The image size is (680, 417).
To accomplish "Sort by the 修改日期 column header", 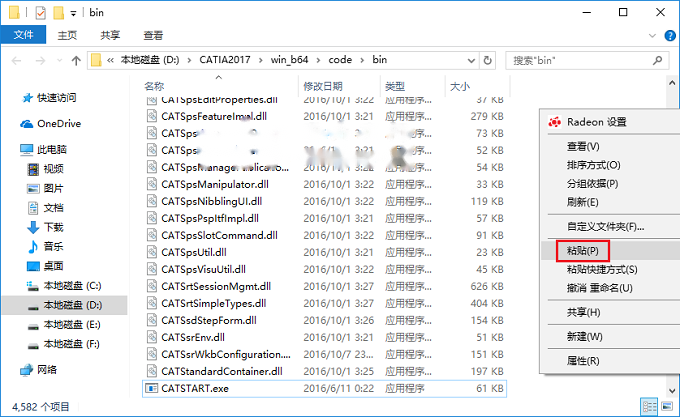I will [323, 86].
